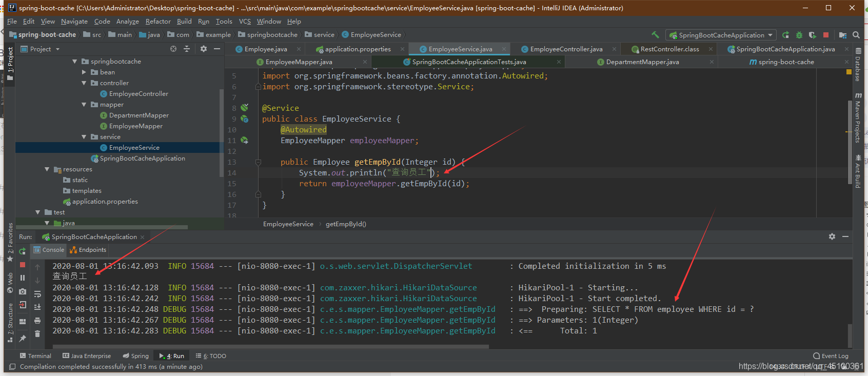
Task: Toggle soft-wrap in the console
Action: click(37, 294)
